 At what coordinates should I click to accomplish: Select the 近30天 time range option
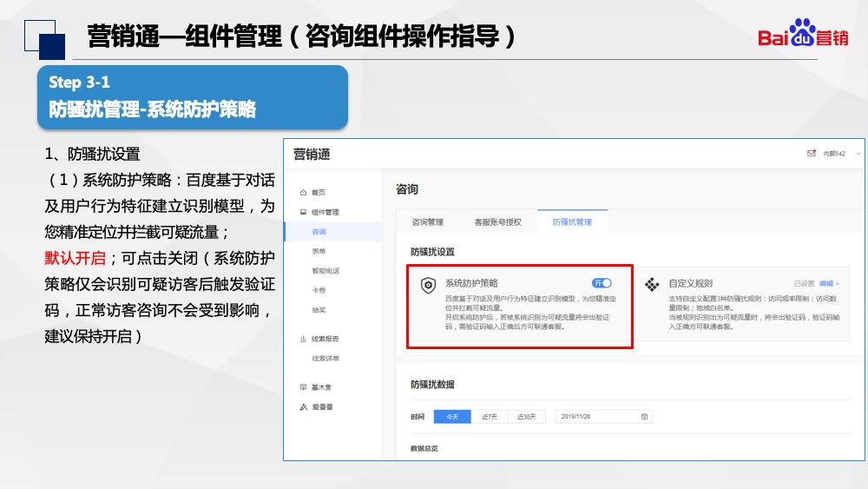(526, 417)
